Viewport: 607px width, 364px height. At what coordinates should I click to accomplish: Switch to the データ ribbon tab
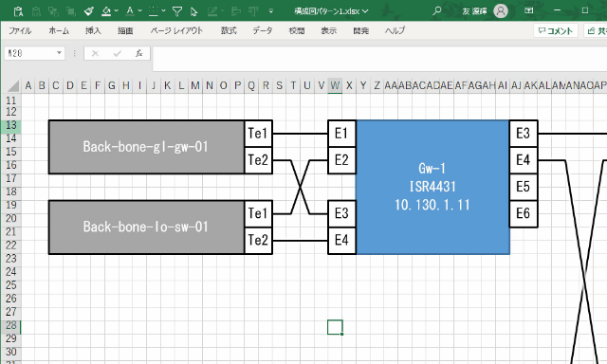point(263,30)
